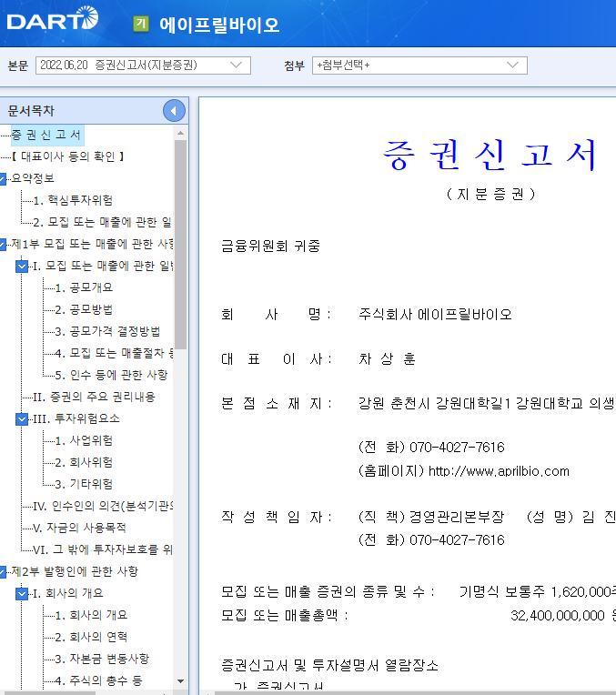Image resolution: width=616 pixels, height=695 pixels.
Task: Click 주식회사 에이프릴바이오 company name value
Action: (x=435, y=315)
